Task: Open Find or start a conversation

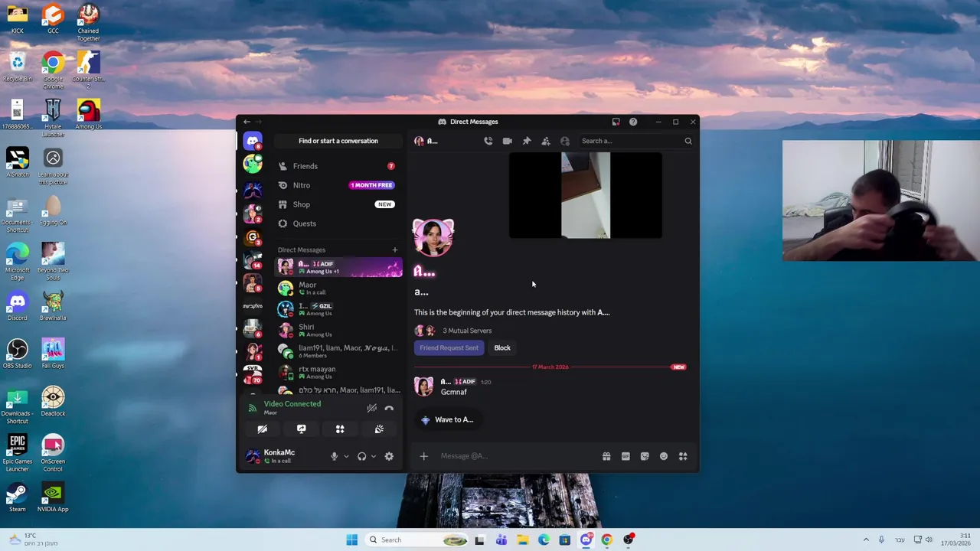Action: (338, 141)
